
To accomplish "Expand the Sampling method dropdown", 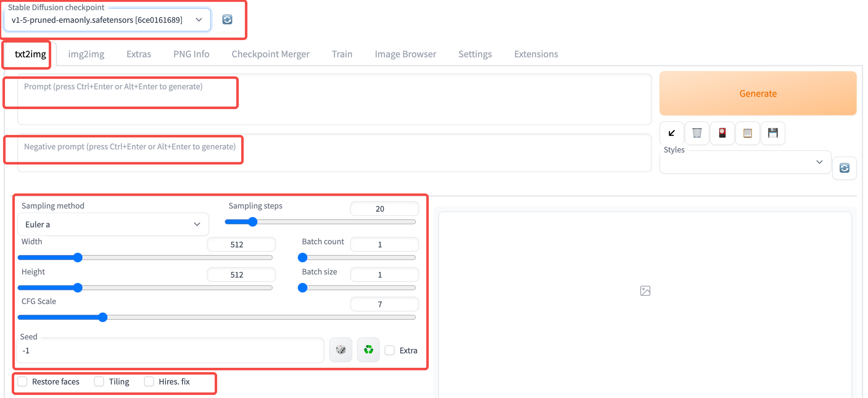I will [113, 224].
